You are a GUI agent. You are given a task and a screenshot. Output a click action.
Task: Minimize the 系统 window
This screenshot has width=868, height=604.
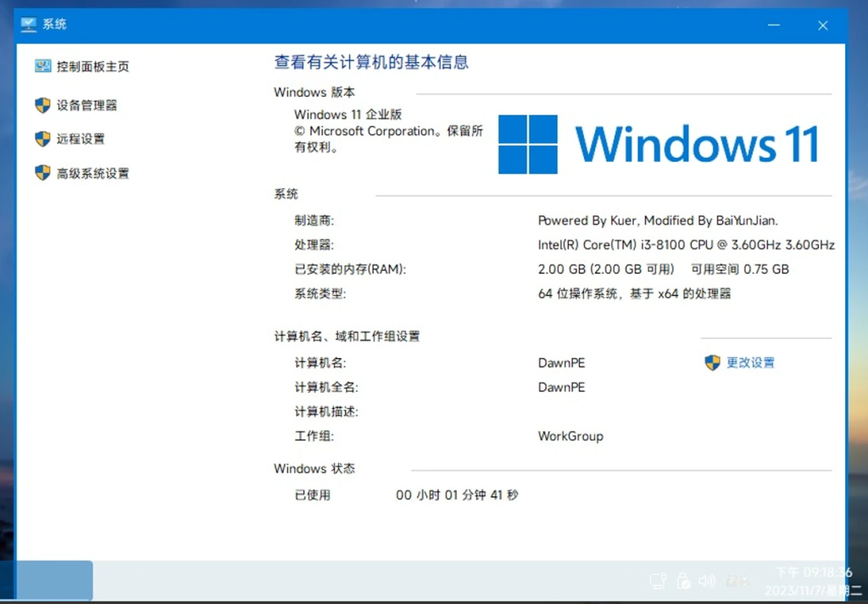(x=774, y=25)
